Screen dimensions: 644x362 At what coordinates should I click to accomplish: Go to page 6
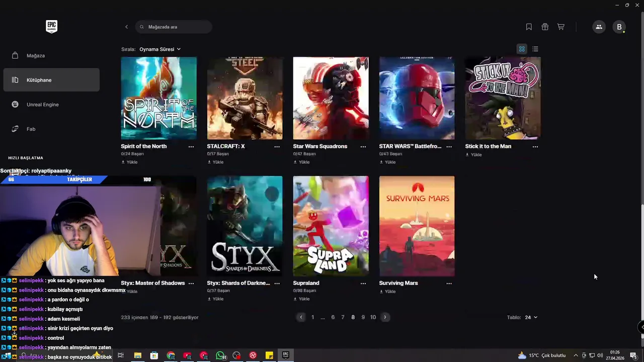[x=333, y=317]
